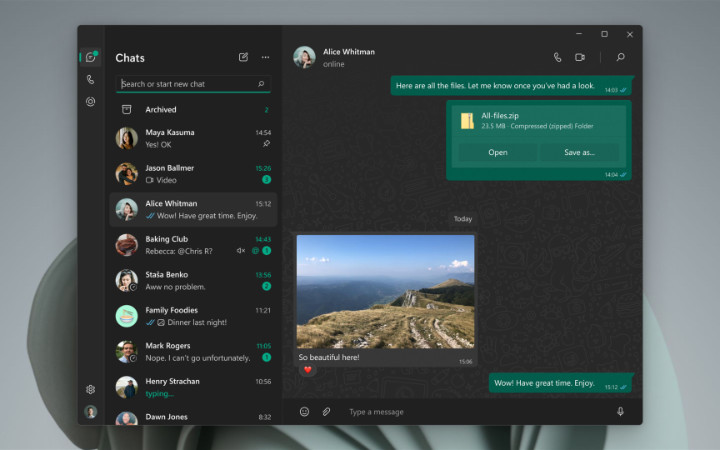This screenshot has width=720, height=450.
Task: Click the Archived count 2
Action: (266, 110)
